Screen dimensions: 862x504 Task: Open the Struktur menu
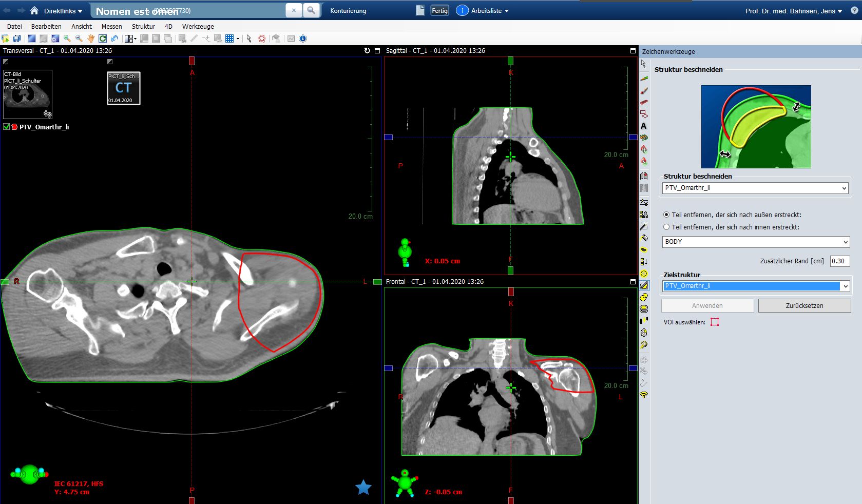click(x=143, y=26)
